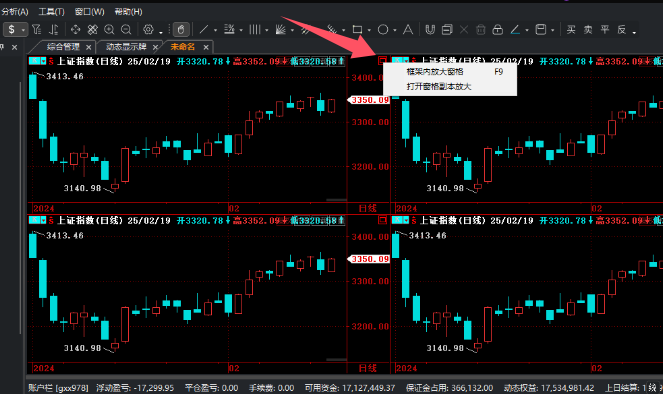Click the red S icon in upper-left chart header
Viewport: 663px width, 394px height.
tap(51, 61)
